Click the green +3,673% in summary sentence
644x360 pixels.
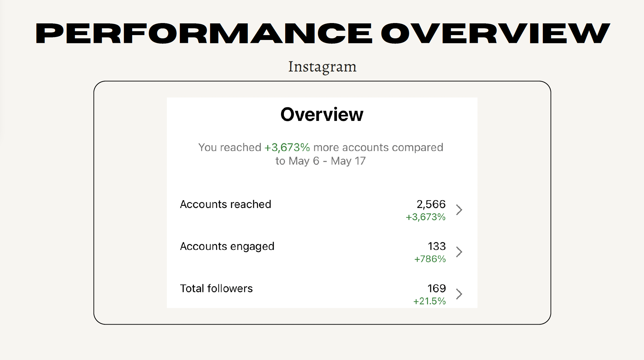[287, 148]
